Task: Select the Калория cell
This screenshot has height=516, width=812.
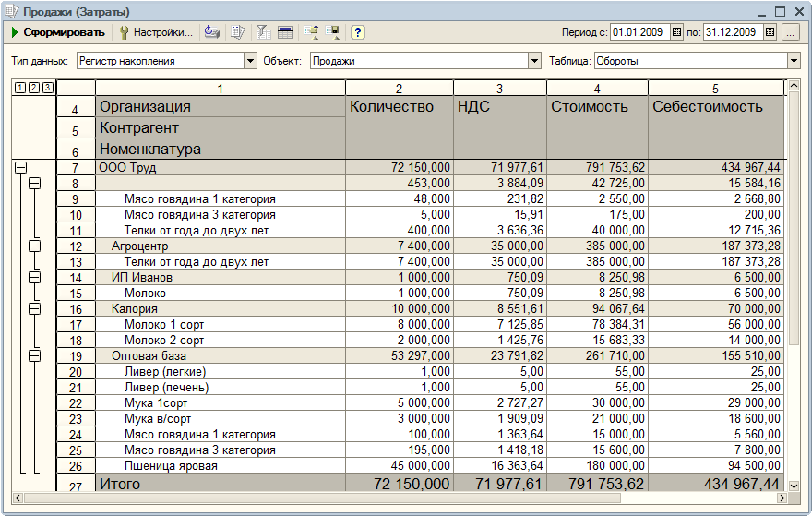Action: [x=221, y=309]
